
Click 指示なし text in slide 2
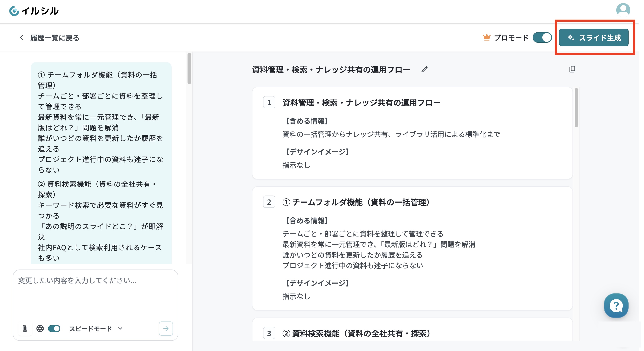coord(296,296)
